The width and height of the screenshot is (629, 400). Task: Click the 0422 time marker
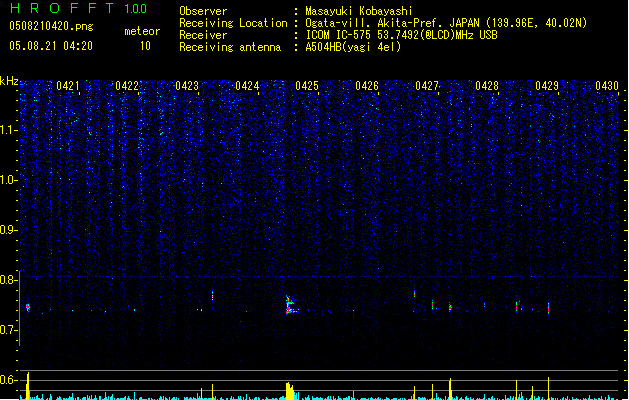click(127, 86)
